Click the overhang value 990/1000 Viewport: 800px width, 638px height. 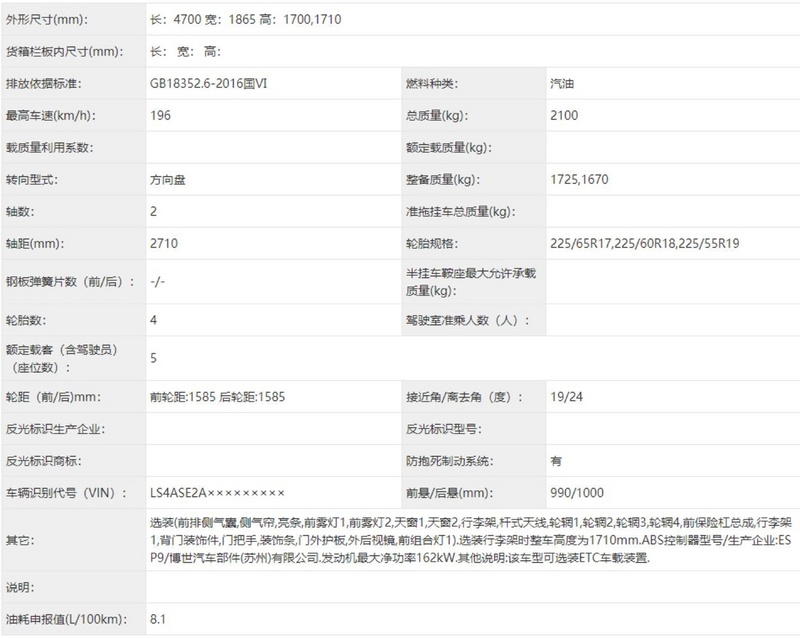coord(577,493)
